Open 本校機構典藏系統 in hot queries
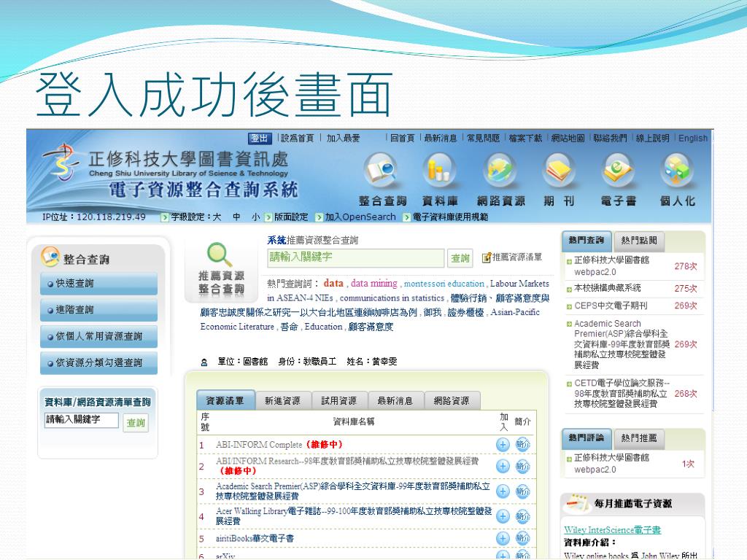Screen dimensions: 747x560 coord(608,288)
